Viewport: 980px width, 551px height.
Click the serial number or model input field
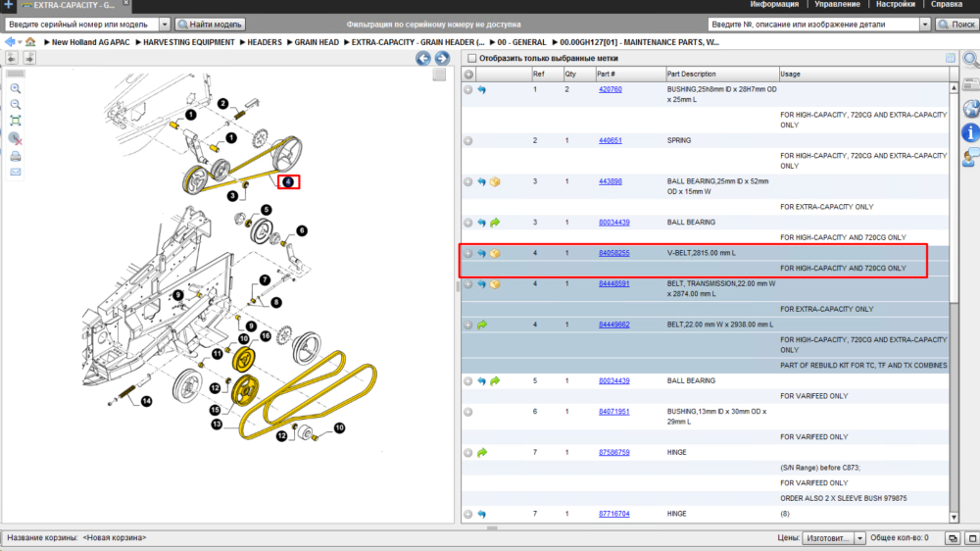[x=82, y=25]
